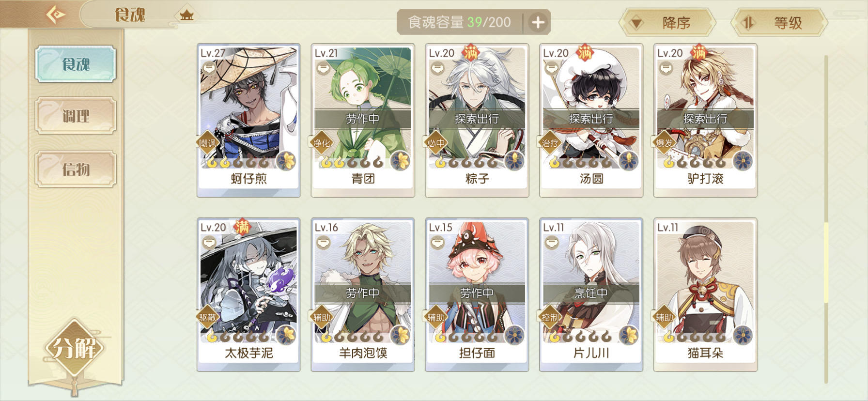Click the 驱散 role badge on 太极芋泥
This screenshot has width=868, height=401.
point(208,317)
